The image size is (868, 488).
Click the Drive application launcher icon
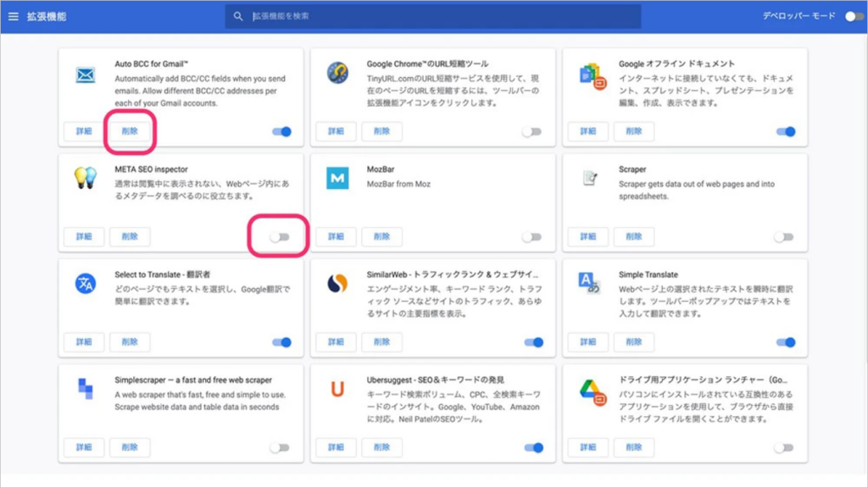click(593, 392)
